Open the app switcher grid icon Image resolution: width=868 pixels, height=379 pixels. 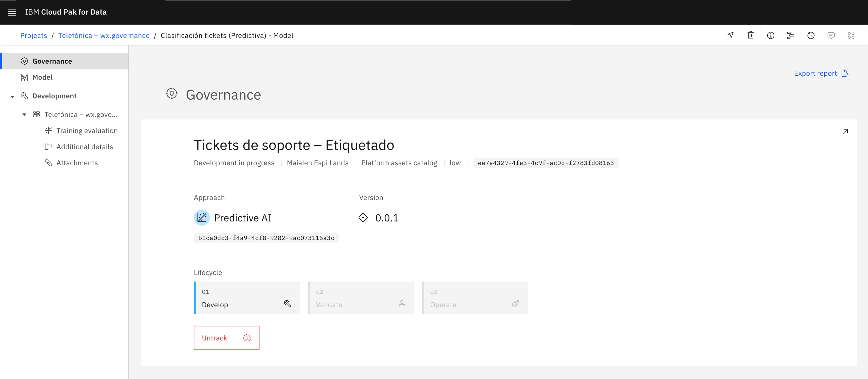tap(851, 35)
